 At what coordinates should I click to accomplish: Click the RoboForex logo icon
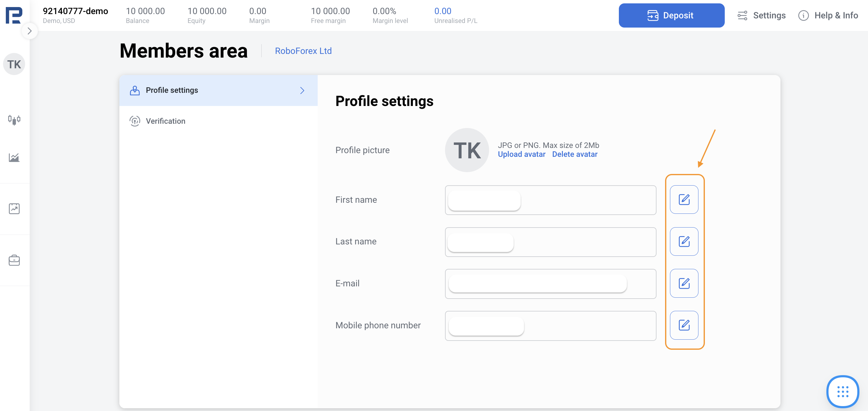(14, 15)
